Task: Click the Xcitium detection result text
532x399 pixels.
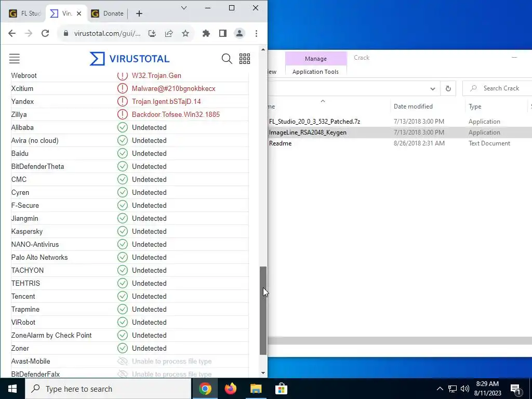Action: (x=174, y=88)
